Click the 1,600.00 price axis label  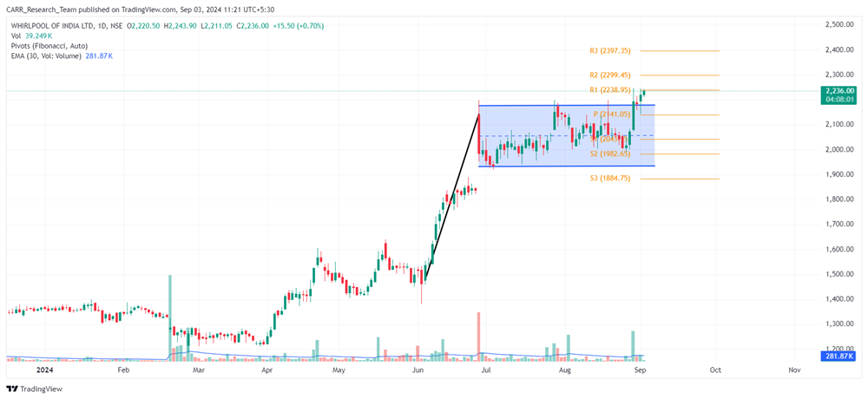point(841,249)
